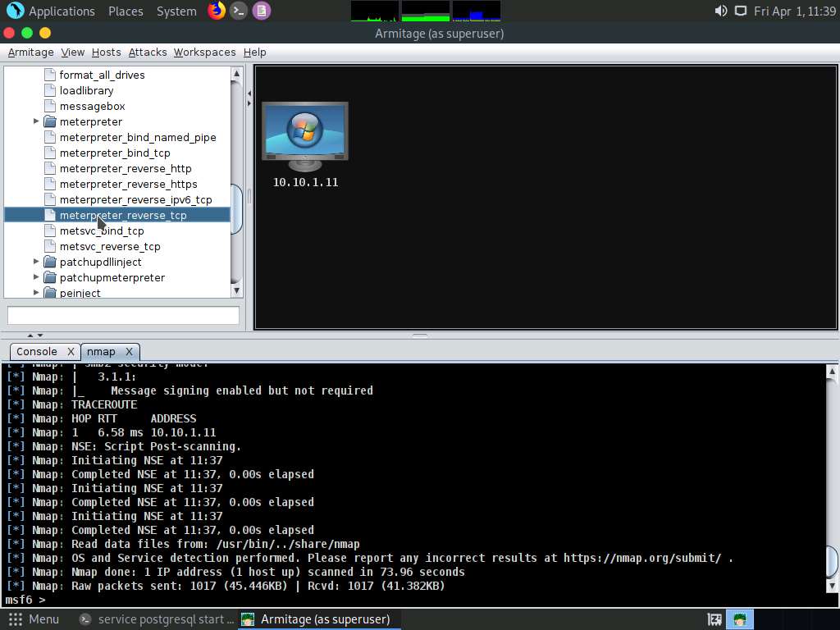Screen dimensions: 840x630
Task: Select the meterpreter_reverse_https payload file
Action: click(128, 184)
